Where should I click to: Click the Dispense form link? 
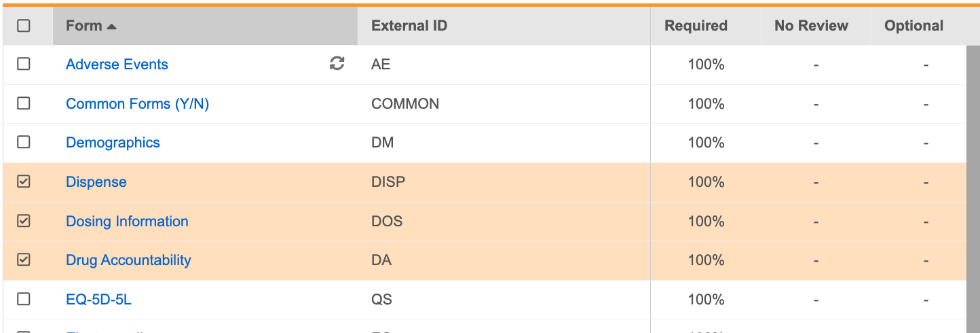[96, 182]
